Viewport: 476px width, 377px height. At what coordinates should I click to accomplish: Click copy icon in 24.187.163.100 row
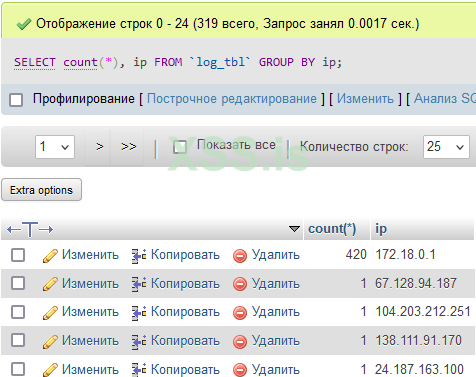139,370
